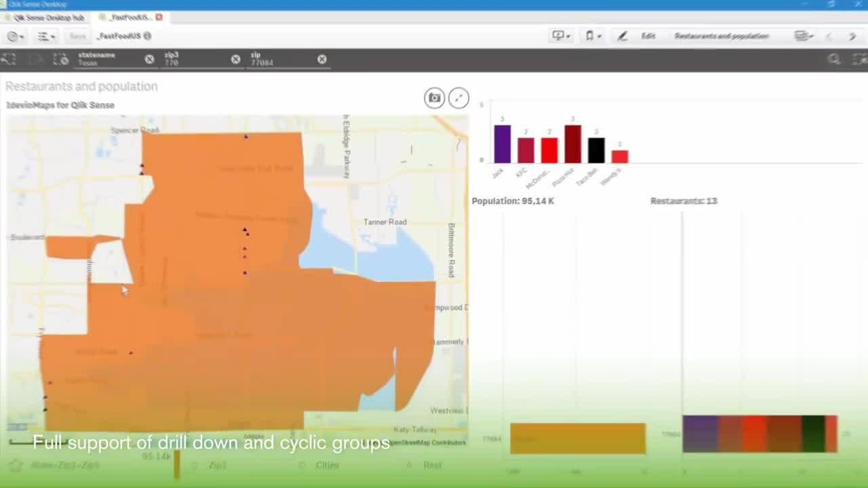Select the Zip3 cyclic group option
Viewport: 868px width, 488px height.
(x=217, y=466)
